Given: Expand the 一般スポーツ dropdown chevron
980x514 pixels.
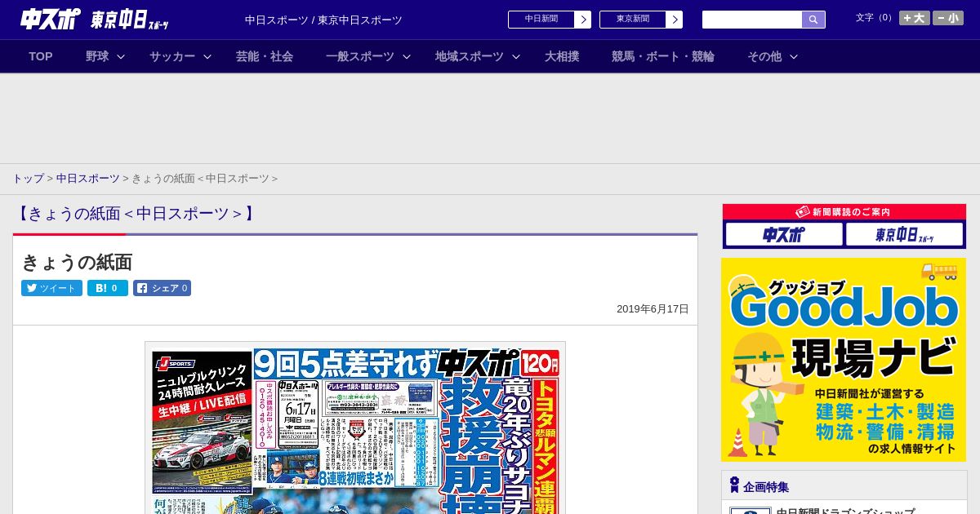Looking at the screenshot, I should click(x=407, y=56).
